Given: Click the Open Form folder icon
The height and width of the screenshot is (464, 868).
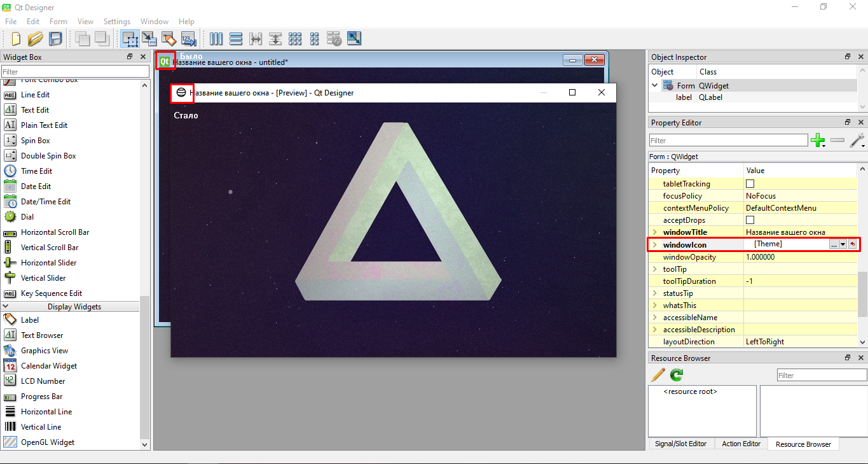Looking at the screenshot, I should (35, 39).
